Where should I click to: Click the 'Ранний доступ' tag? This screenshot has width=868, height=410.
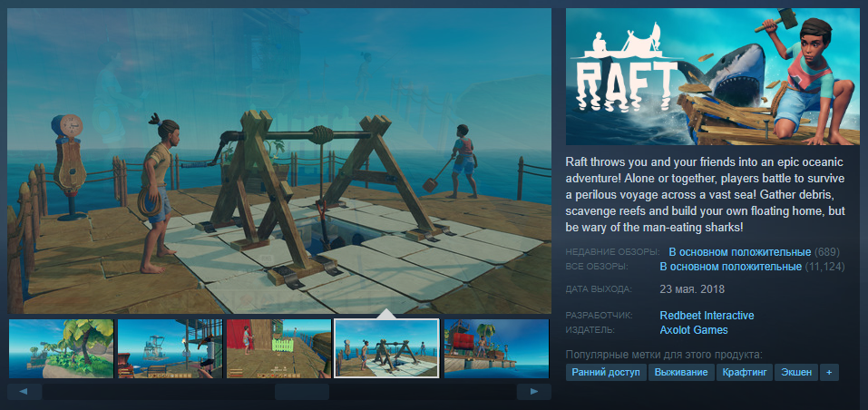[x=606, y=373]
